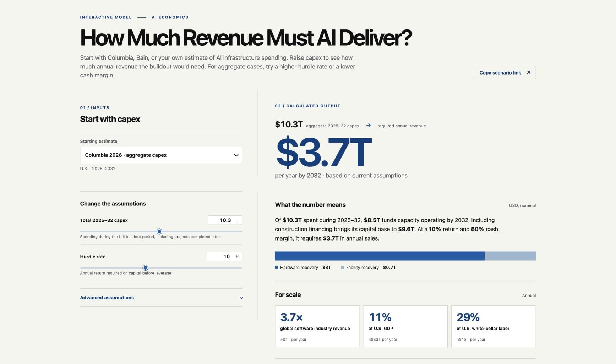Click the Annual return required on capital caption
This screenshot has width=616, height=364.
126,273
